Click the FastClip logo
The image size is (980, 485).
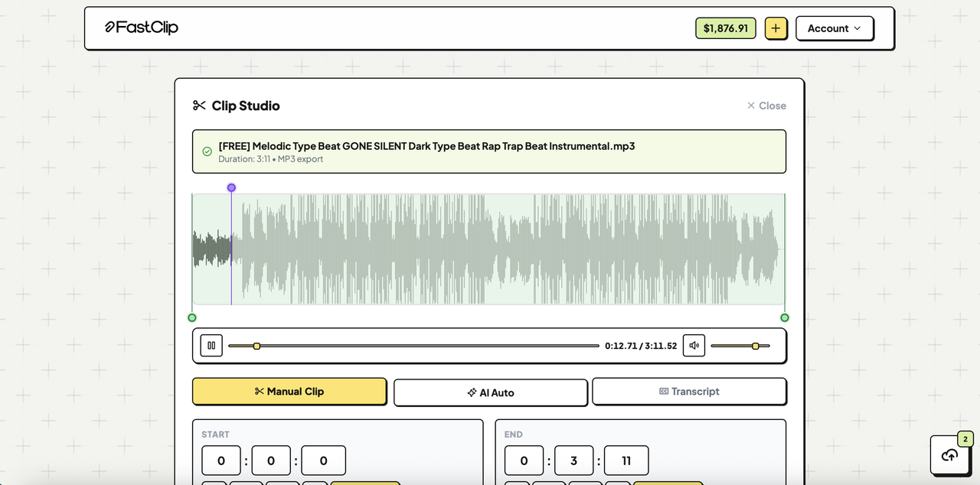pos(141,28)
